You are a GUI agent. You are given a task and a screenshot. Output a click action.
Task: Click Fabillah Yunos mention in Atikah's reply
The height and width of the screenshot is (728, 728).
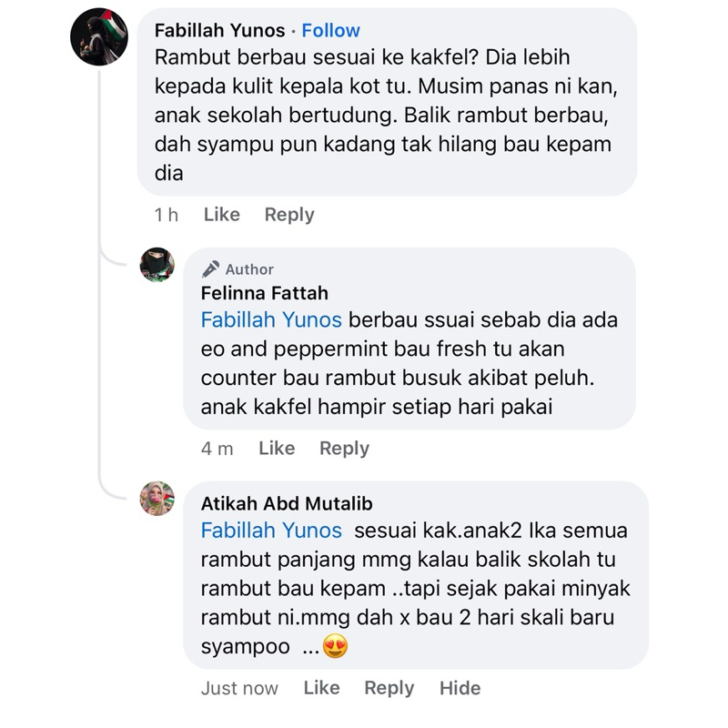(x=271, y=531)
